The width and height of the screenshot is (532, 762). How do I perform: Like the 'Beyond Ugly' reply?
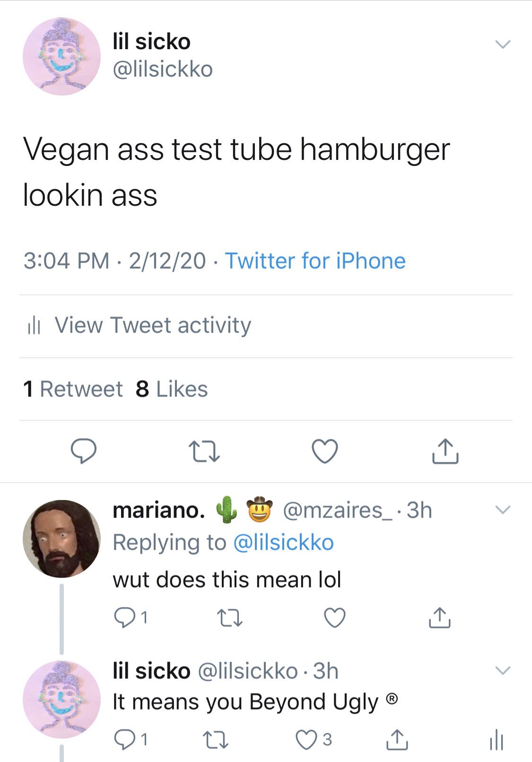306,739
